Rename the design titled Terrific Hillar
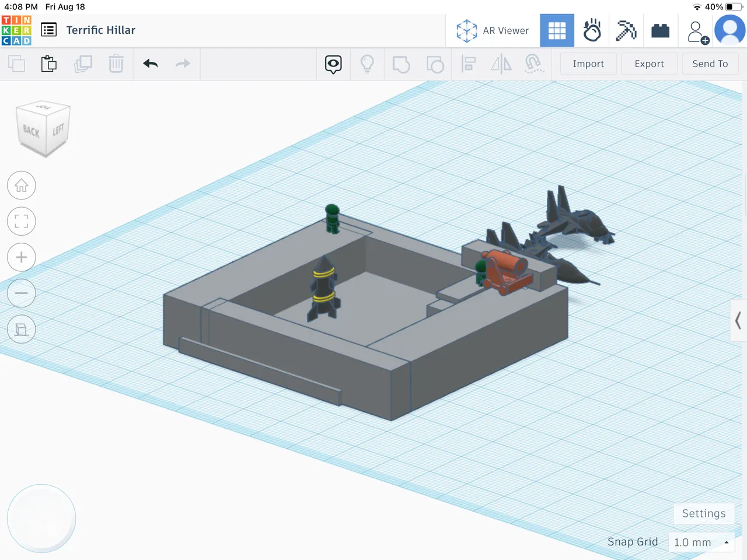This screenshot has height=560, width=747. 100,30
